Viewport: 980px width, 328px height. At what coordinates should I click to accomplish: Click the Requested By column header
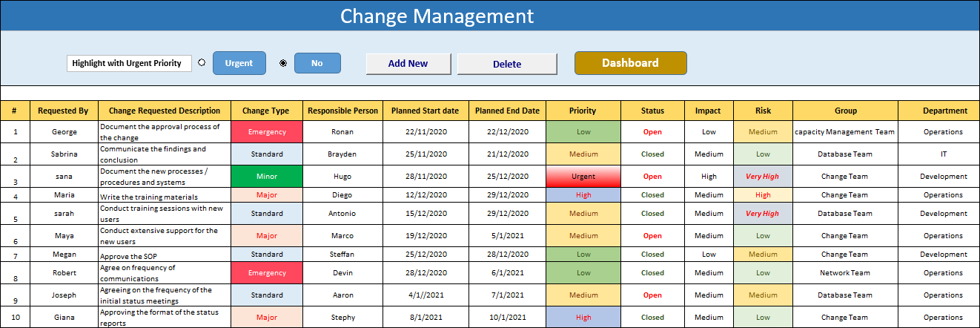tap(63, 111)
